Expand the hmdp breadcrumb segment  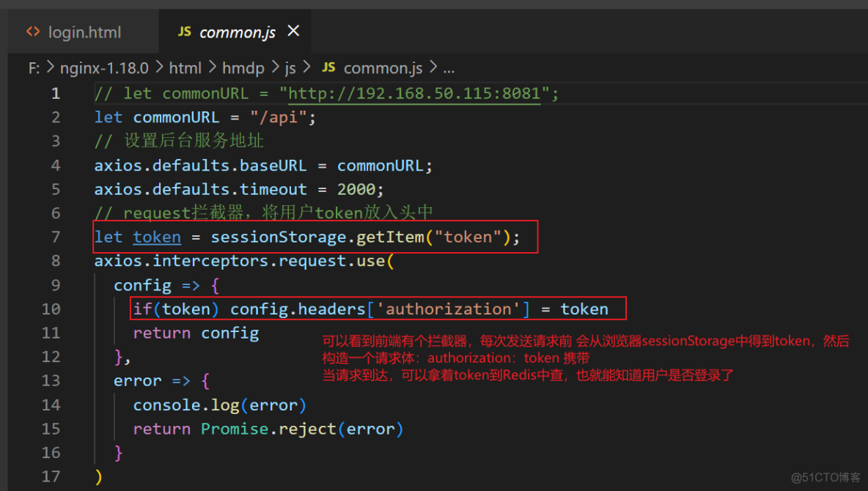point(243,68)
